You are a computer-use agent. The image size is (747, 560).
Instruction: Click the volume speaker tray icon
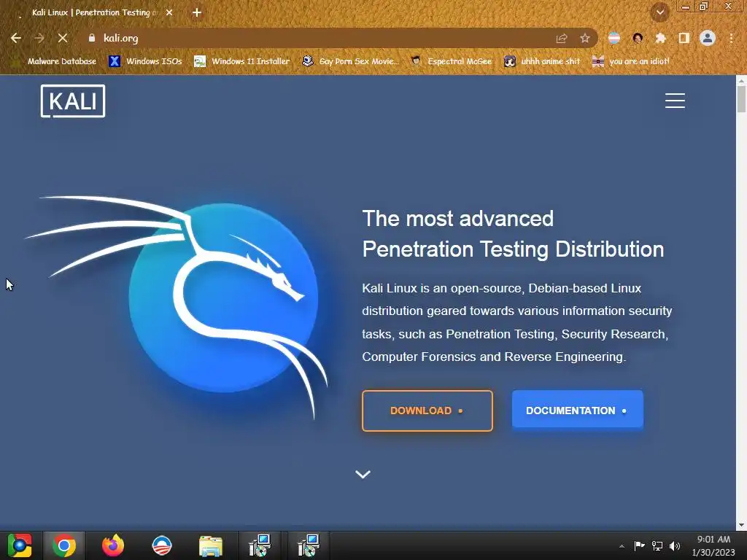[x=675, y=545]
